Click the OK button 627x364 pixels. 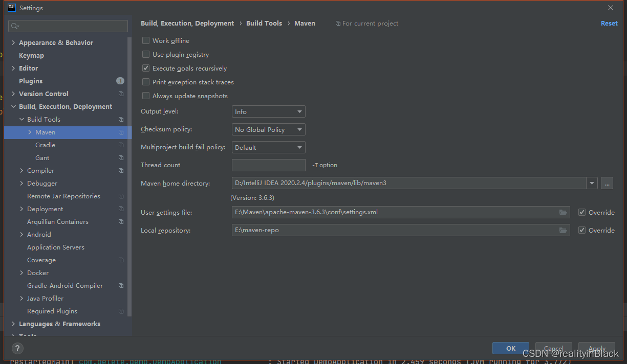pyautogui.click(x=511, y=348)
